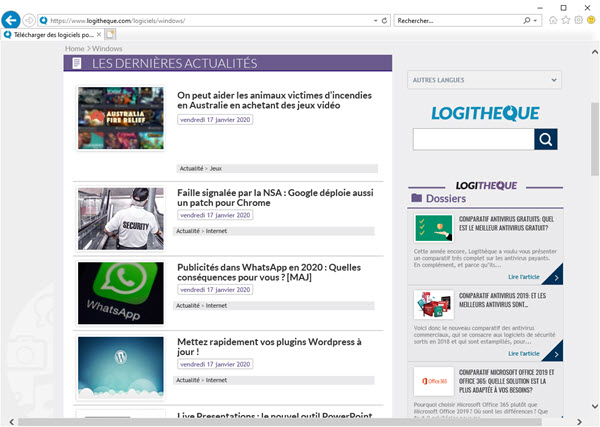Click arrow corner on antivirus 2019 card
600x427 pixels.
(556, 354)
